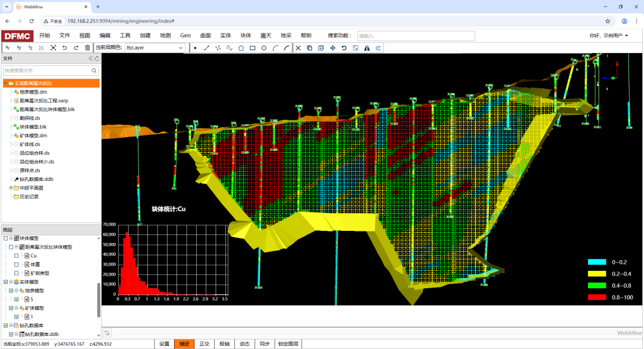
Task: Click the 正交 status bar button
Action: (x=204, y=344)
